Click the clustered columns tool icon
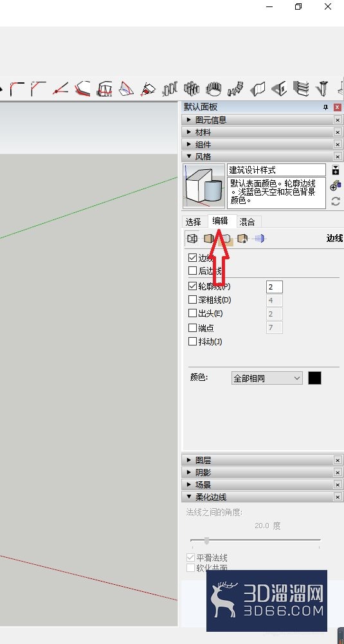The height and width of the screenshot is (644, 344). 192,88
